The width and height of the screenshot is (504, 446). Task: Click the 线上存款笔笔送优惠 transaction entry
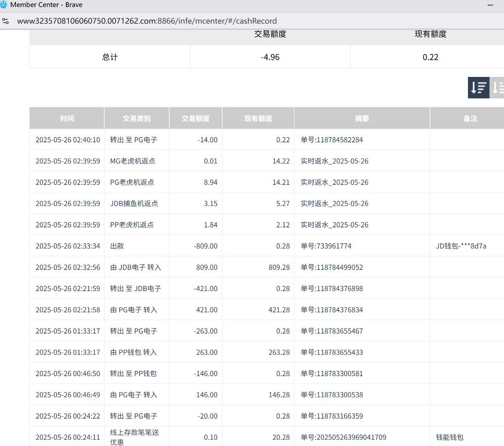click(134, 437)
